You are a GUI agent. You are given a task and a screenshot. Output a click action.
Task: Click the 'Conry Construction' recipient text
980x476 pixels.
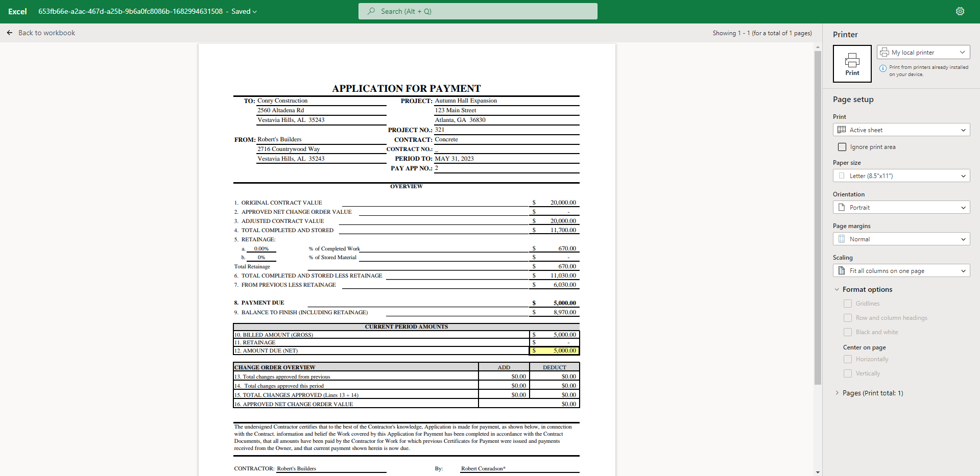[282, 101]
